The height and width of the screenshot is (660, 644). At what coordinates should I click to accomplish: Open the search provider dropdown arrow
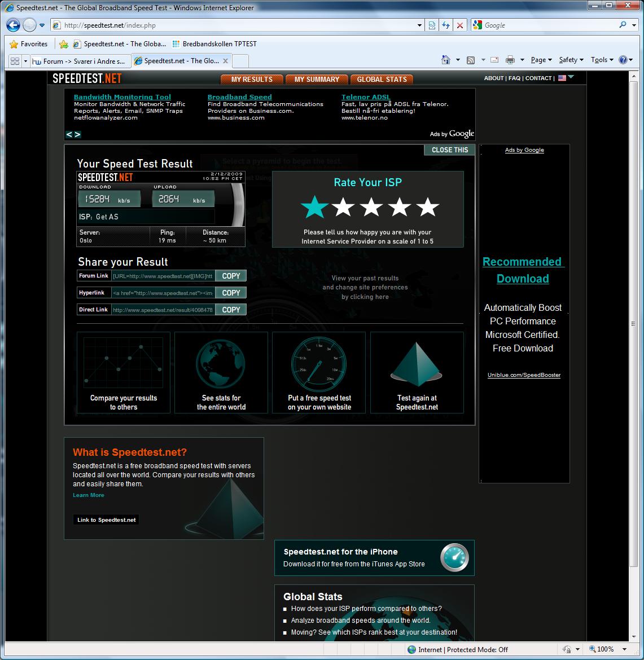click(x=634, y=25)
